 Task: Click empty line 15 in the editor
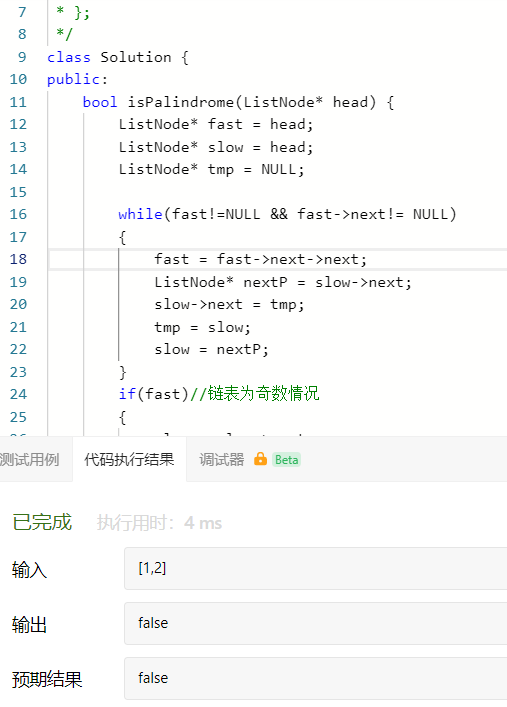pos(277,192)
